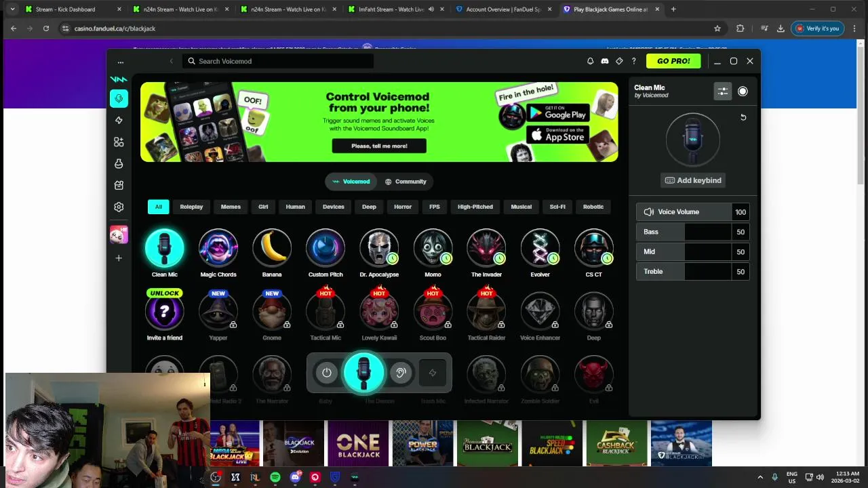Switch to Community voices toggle
868x488 pixels.
click(x=406, y=182)
